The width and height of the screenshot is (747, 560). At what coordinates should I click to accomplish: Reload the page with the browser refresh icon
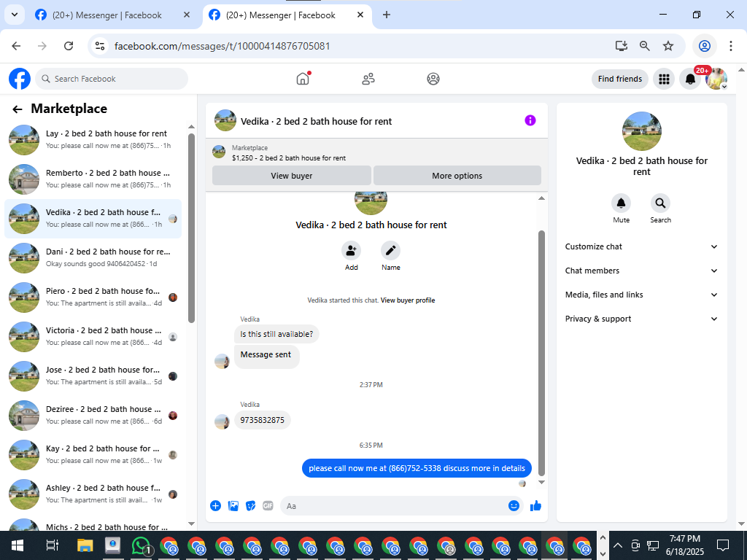(x=69, y=46)
